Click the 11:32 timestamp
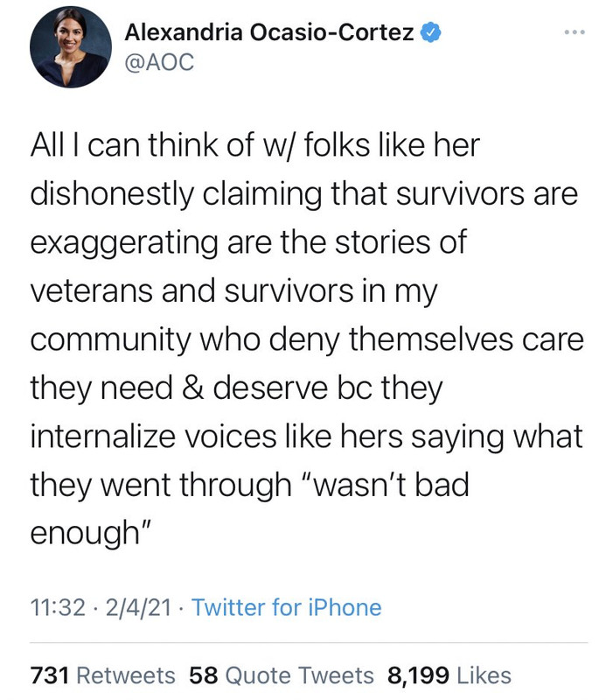Screen dimensions: 606x700 58,607
